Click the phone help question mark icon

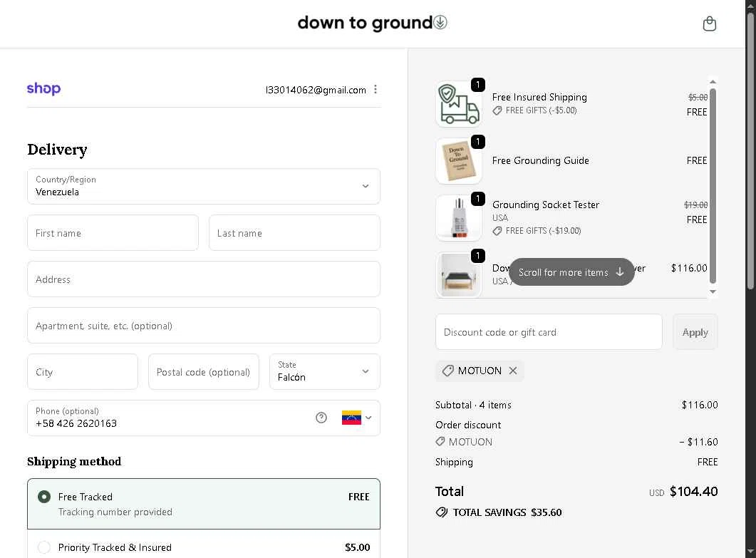[321, 418]
